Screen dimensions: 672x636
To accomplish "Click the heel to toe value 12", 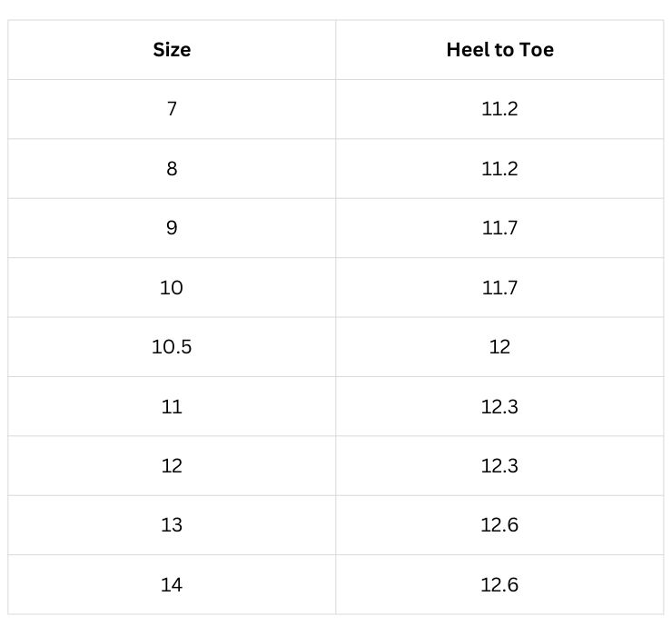I will point(499,347).
